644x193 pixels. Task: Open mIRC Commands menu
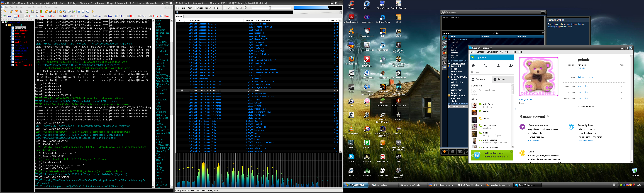tap(38, 7)
